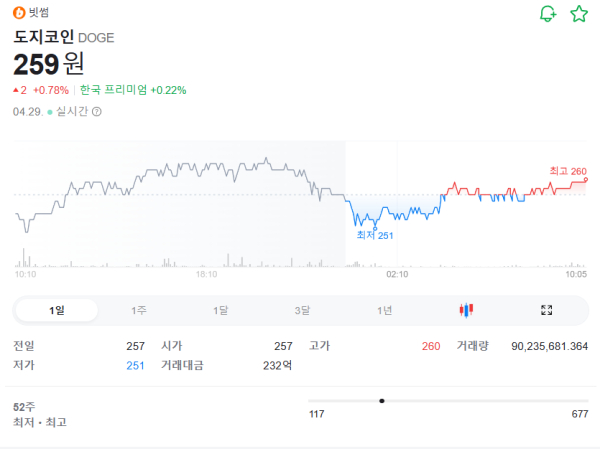Click the 최저 251 chart marker
The image size is (600, 449).
[x=375, y=235]
